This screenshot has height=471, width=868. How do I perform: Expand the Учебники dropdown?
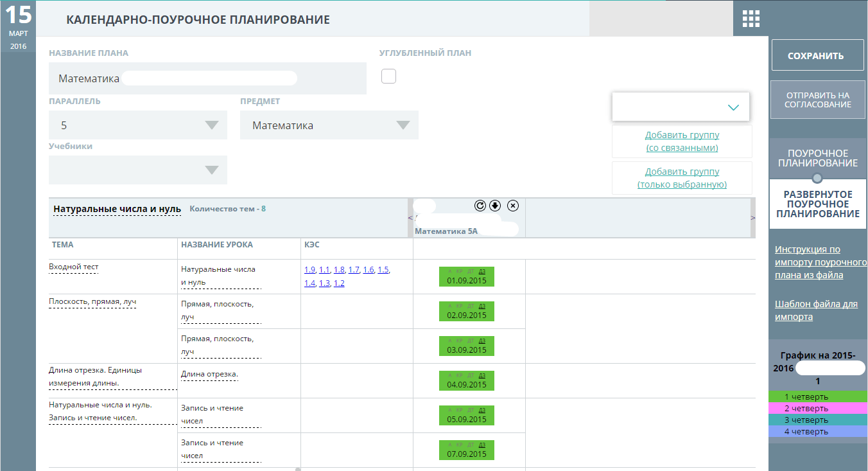click(x=138, y=170)
